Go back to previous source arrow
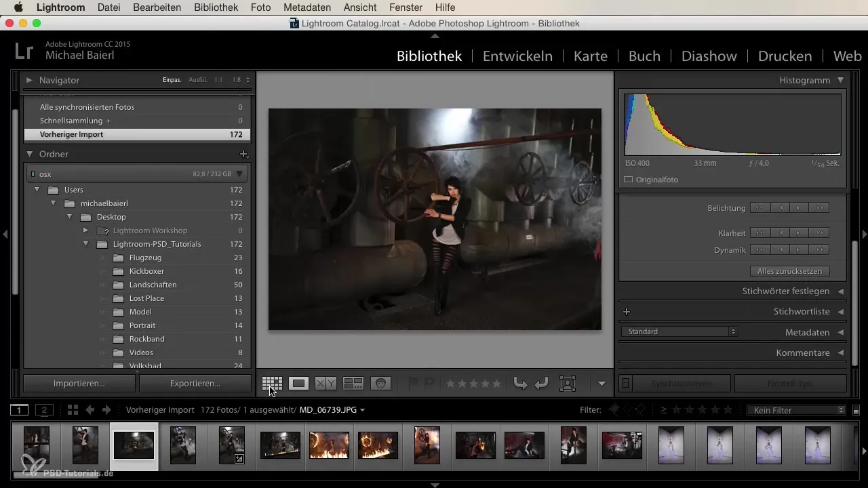The height and width of the screenshot is (488, 868). (x=90, y=409)
